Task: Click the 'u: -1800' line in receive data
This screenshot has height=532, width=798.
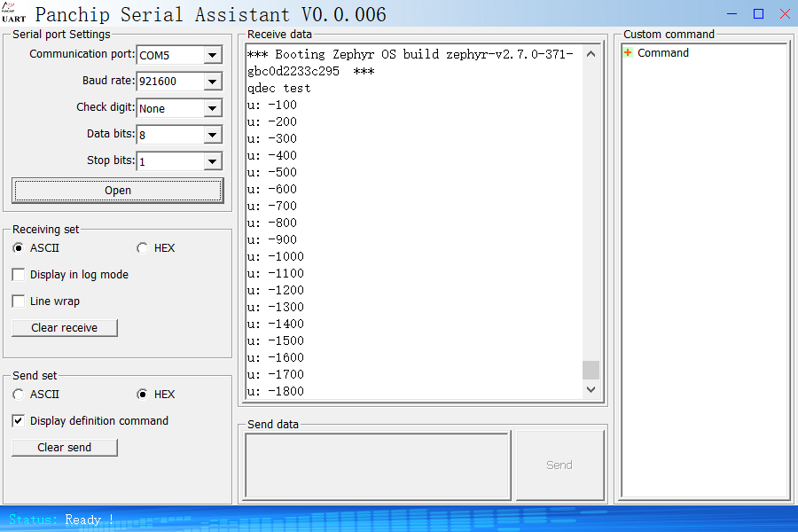Action: pyautogui.click(x=276, y=392)
